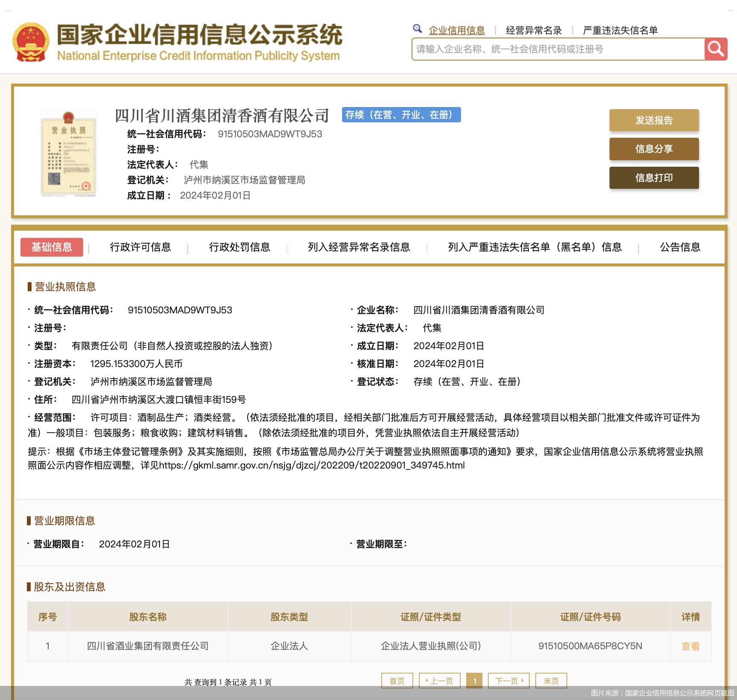This screenshot has width=737, height=700.
Task: Select the 基础信息 tab
Action: (52, 247)
